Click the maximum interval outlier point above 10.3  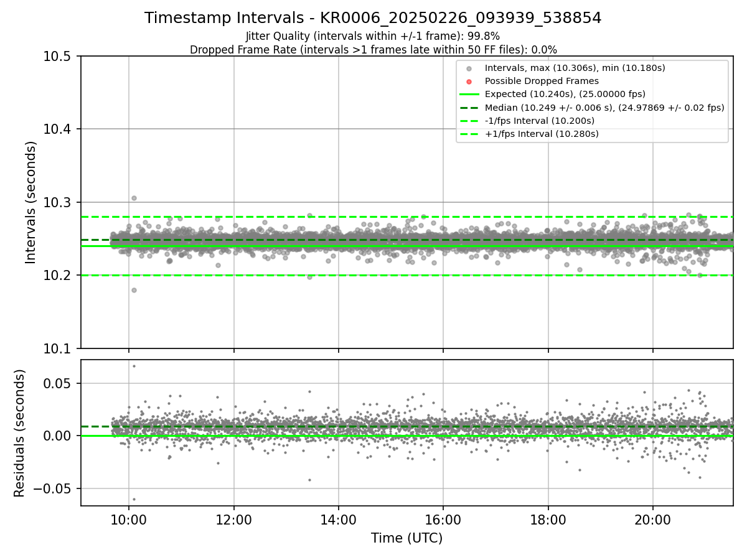[134, 198]
